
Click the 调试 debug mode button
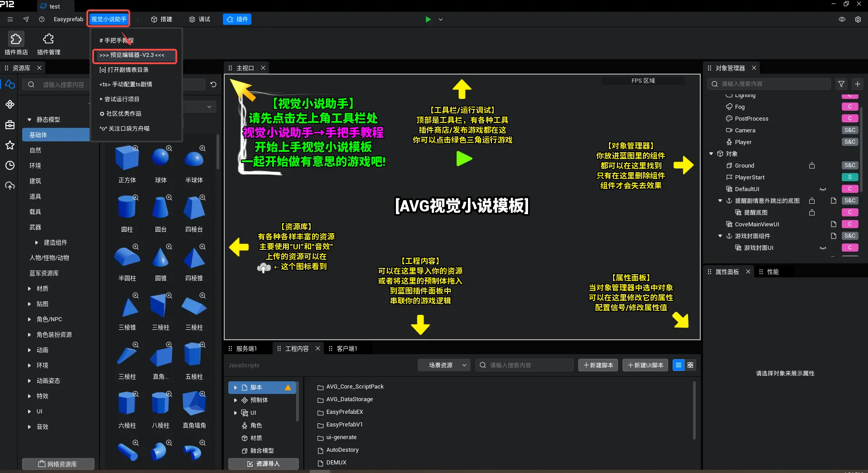point(200,19)
